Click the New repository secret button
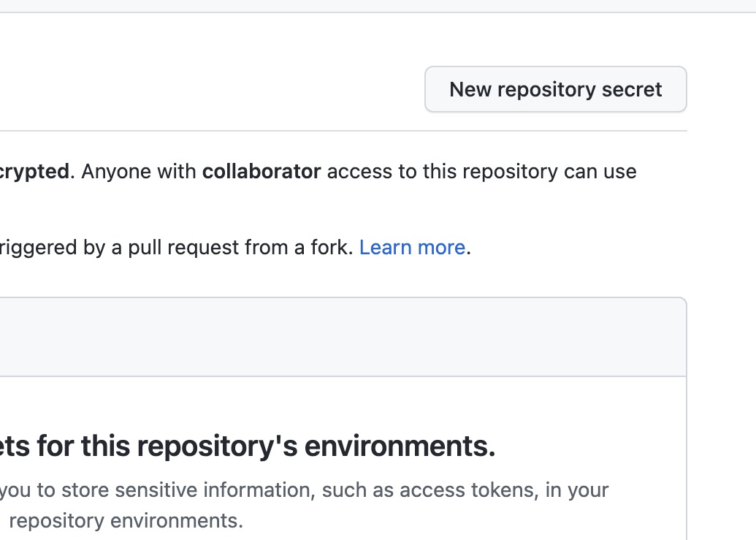756x540 pixels. click(x=555, y=90)
